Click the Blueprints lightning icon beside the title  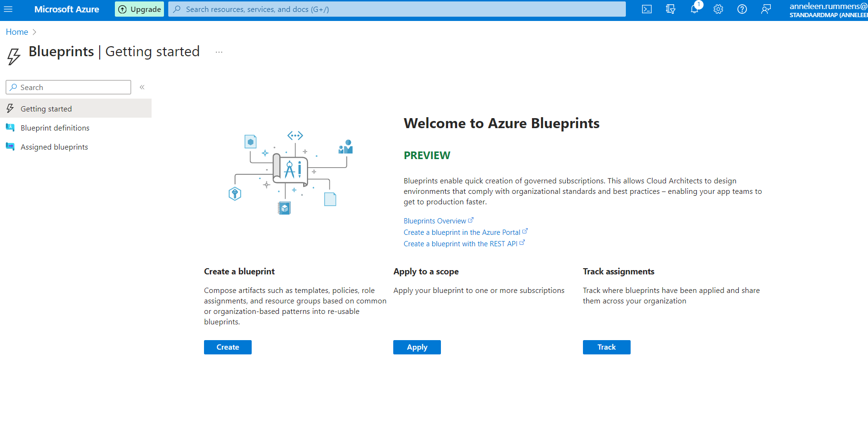point(14,56)
